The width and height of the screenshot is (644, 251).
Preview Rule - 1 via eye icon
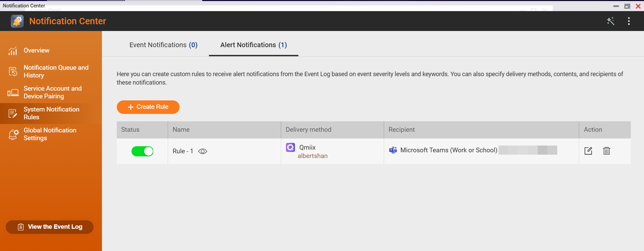[x=203, y=151]
